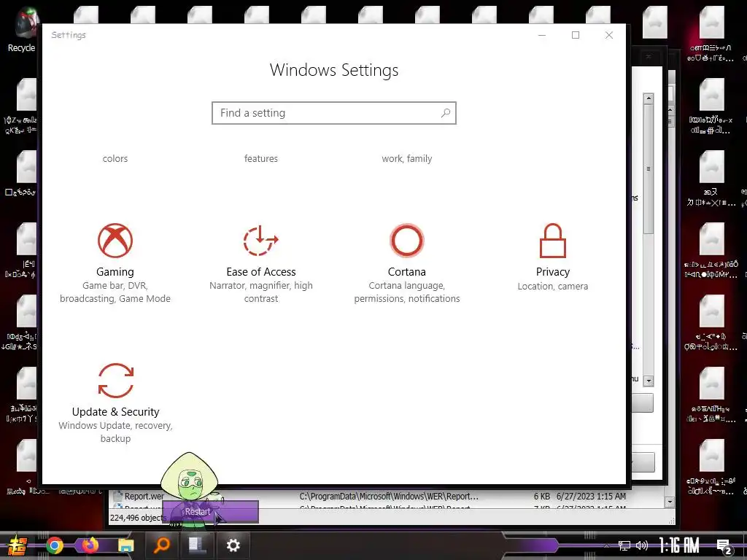Click the background window vertical scrollbar thumb
Screen dimensions: 747x560
pos(648,169)
